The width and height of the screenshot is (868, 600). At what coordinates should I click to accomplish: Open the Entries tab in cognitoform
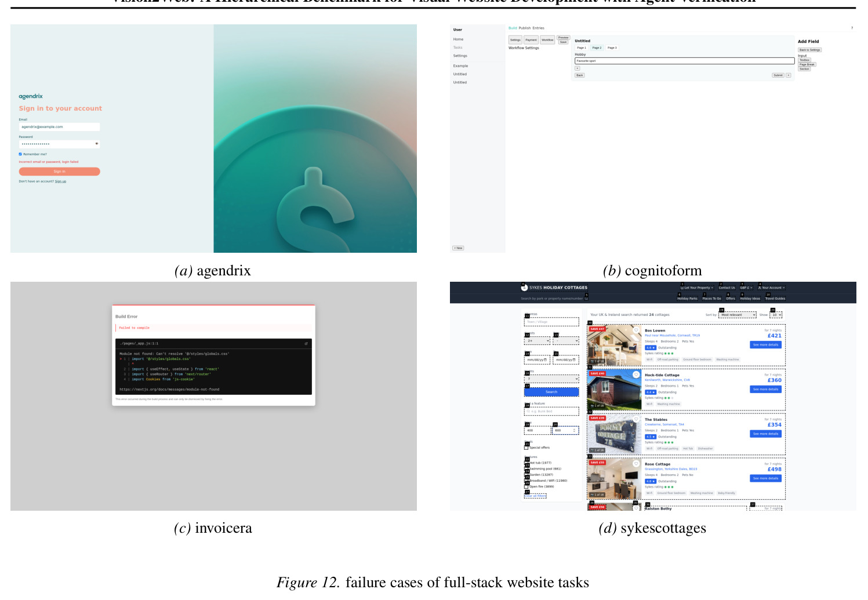(539, 28)
